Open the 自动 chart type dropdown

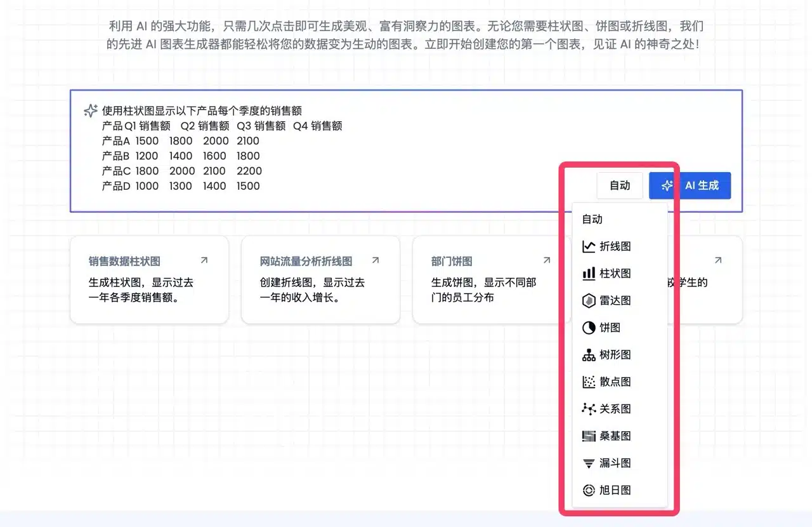[619, 185]
